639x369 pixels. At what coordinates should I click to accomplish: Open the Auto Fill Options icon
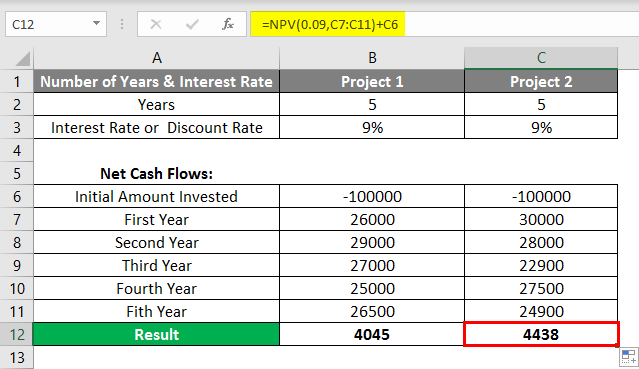629,357
